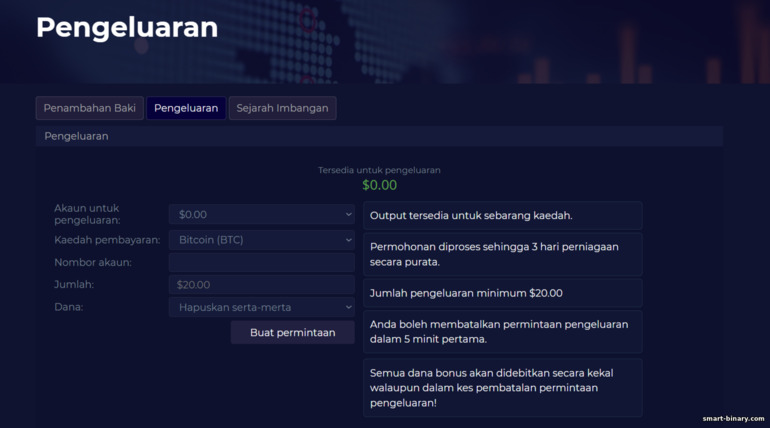770x428 pixels.
Task: Click the Jumlah pengeluaran minimum $20.00 note
Action: 503,293
